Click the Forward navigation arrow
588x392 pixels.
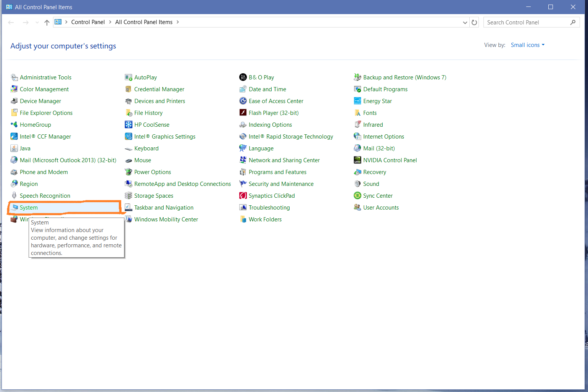[26, 23]
